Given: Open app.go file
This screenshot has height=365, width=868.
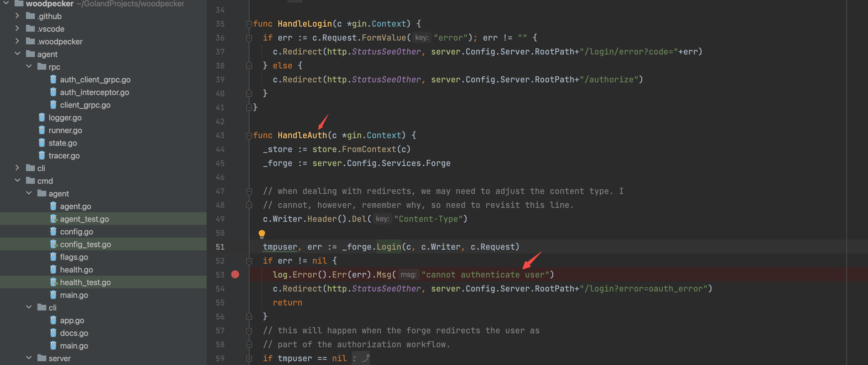Looking at the screenshot, I should [x=72, y=320].
